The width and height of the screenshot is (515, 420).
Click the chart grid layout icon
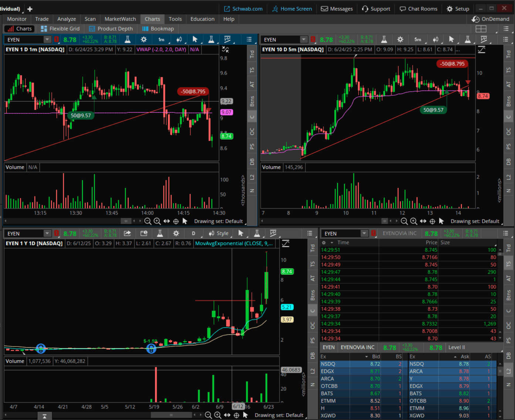tap(481, 29)
